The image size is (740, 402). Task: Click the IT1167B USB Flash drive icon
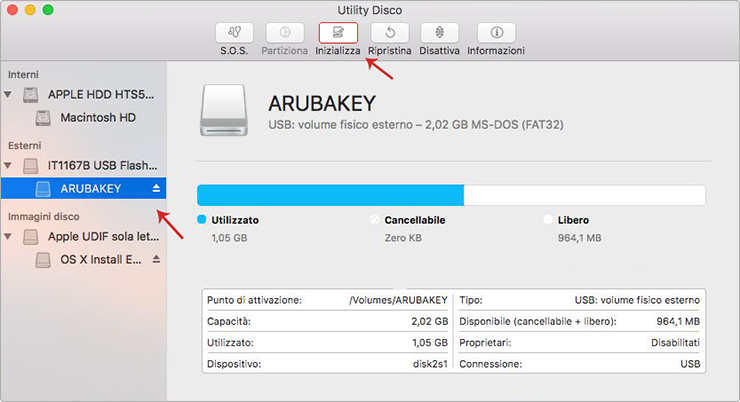pos(31,166)
